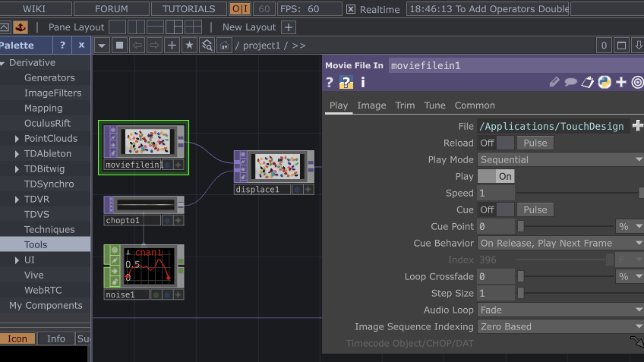Click the star bookmark icon
The image size is (644, 362).
pos(189,45)
